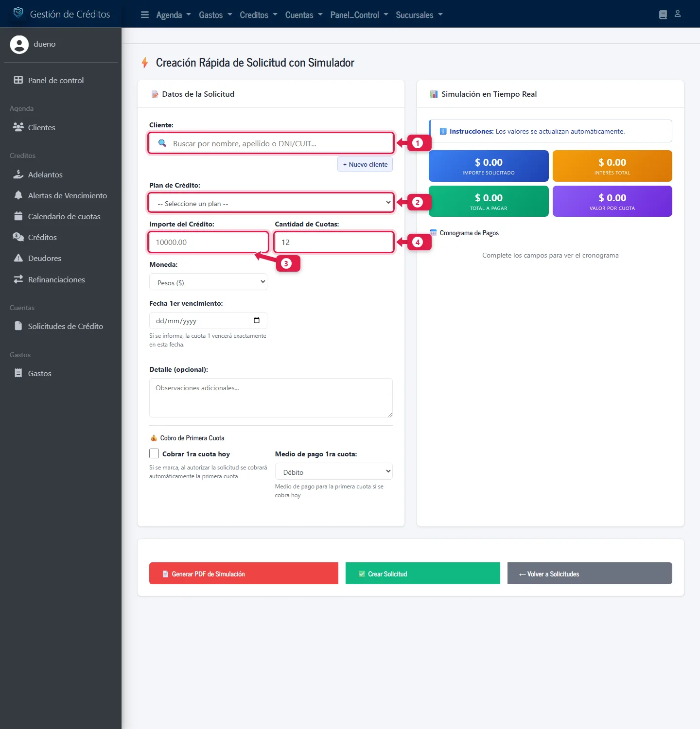
Task: Open the Medio de pago 1ra cuota dropdown
Action: pos(334,471)
